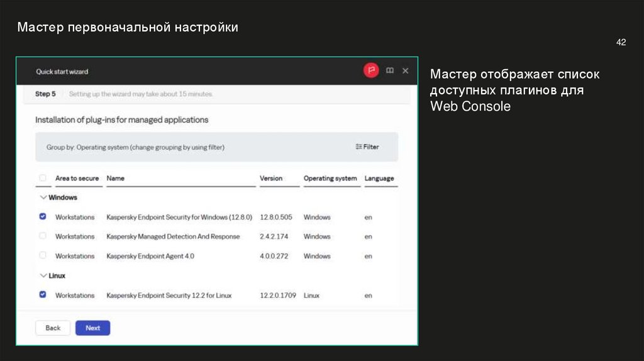This screenshot has width=644, height=361.
Task: Uncheck Kaspersky Endpoint Security 12.2 for Linux checkbox
Action: [x=43, y=294]
